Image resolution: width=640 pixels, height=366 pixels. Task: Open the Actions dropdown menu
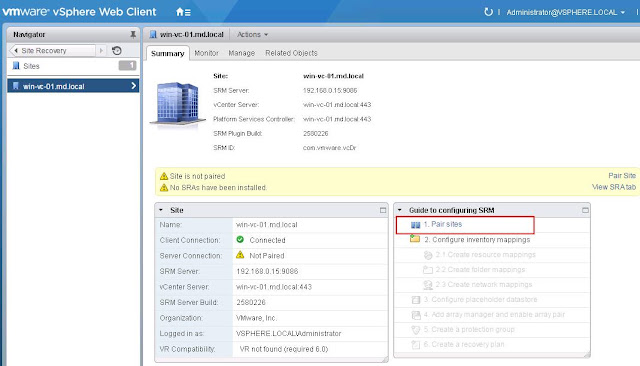[252, 35]
